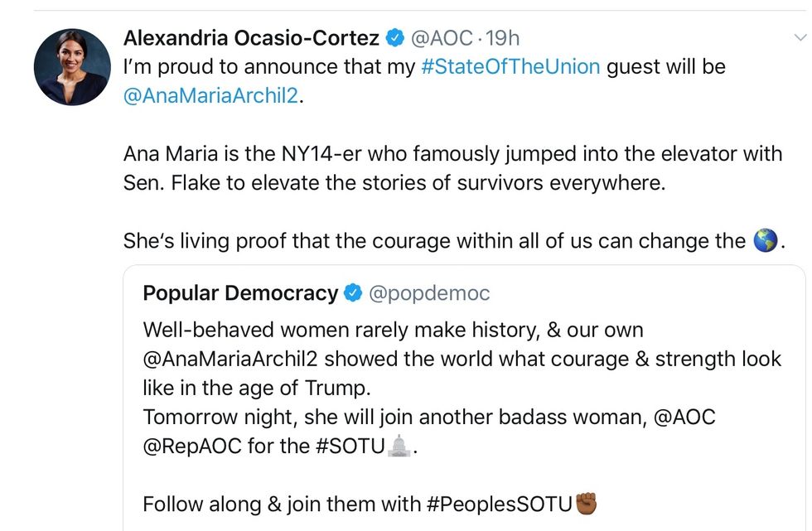This screenshot has width=812, height=531.
Task: Click the #SOTU hashtag in quoted tweet
Action: [351, 447]
